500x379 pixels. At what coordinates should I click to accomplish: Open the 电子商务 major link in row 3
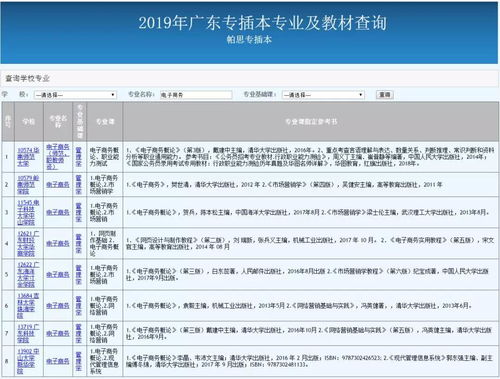coord(58,212)
